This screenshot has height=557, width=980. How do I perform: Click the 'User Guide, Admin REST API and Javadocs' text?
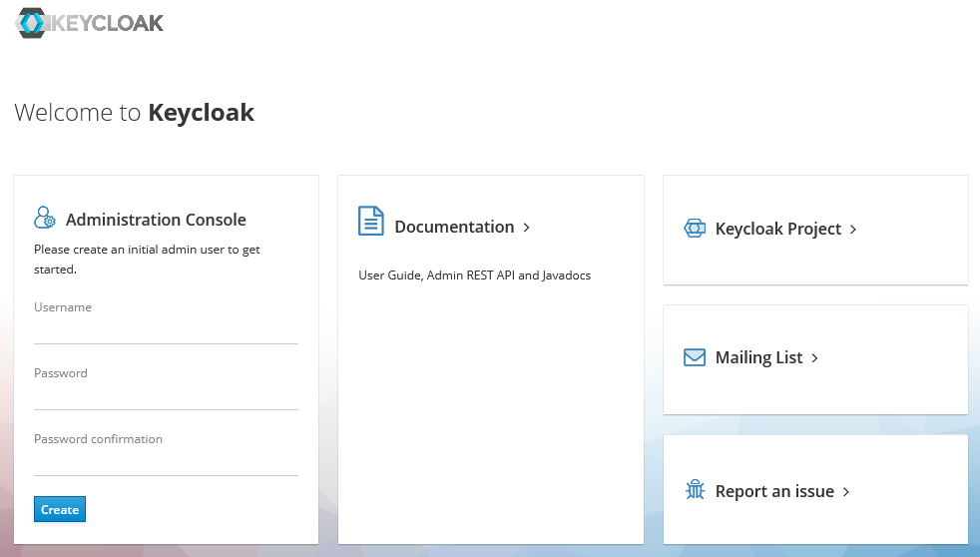(474, 276)
